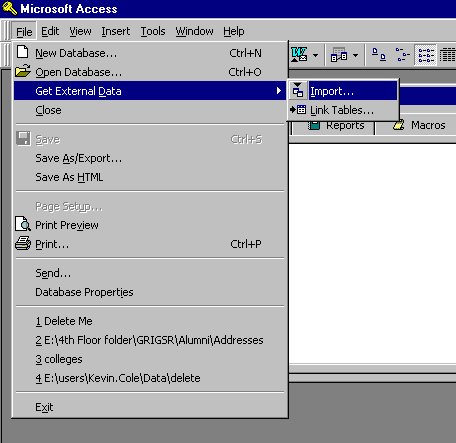Choose New Database from File menu
The height and width of the screenshot is (443, 456).
coord(150,53)
